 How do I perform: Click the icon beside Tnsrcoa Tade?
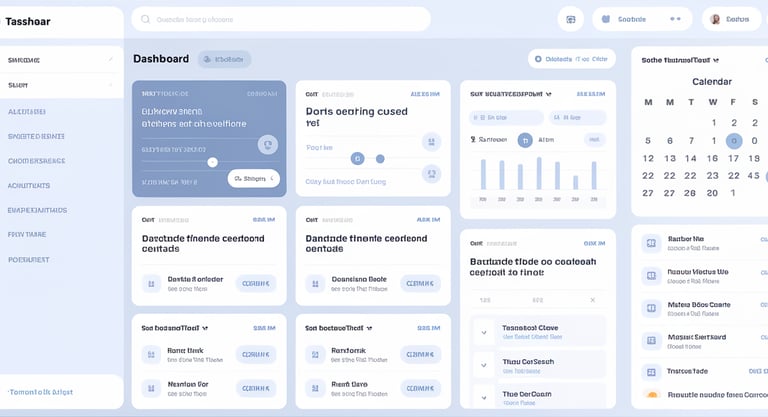[651, 372]
